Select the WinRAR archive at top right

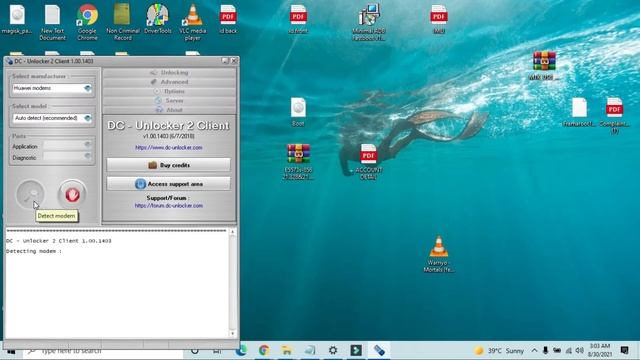544,65
